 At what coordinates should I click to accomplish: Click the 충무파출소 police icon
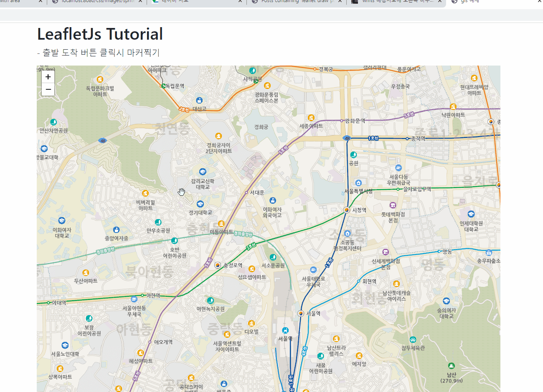point(489,253)
